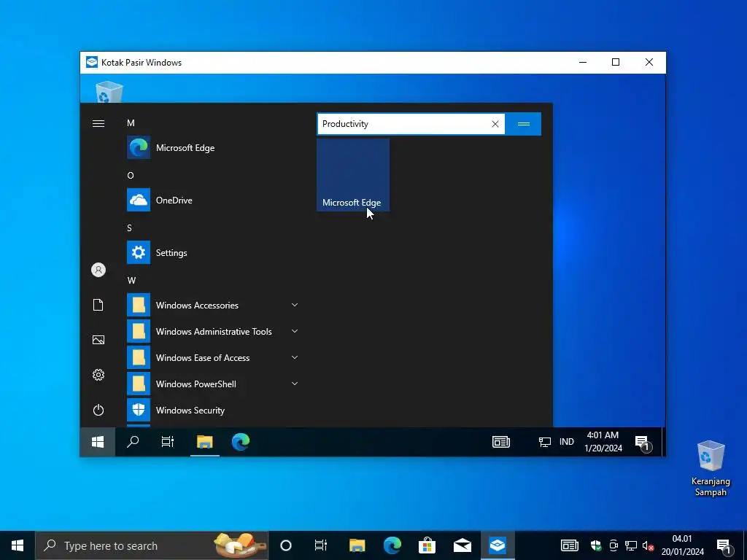Click the Kotak Pasir Windows title bar icon
Screen dimensions: 747x560
click(x=91, y=63)
